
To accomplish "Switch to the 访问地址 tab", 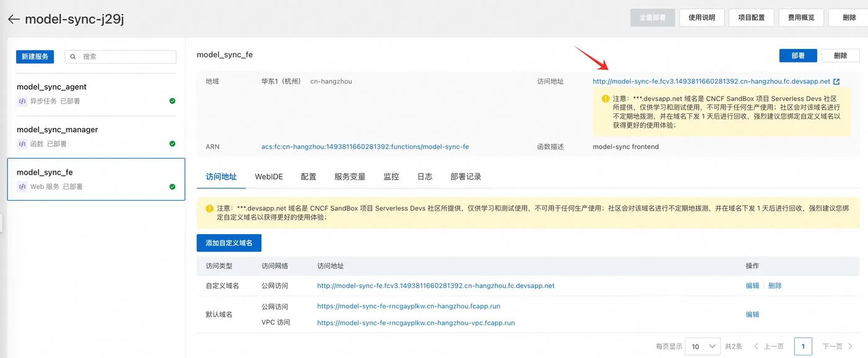I will pos(221,177).
